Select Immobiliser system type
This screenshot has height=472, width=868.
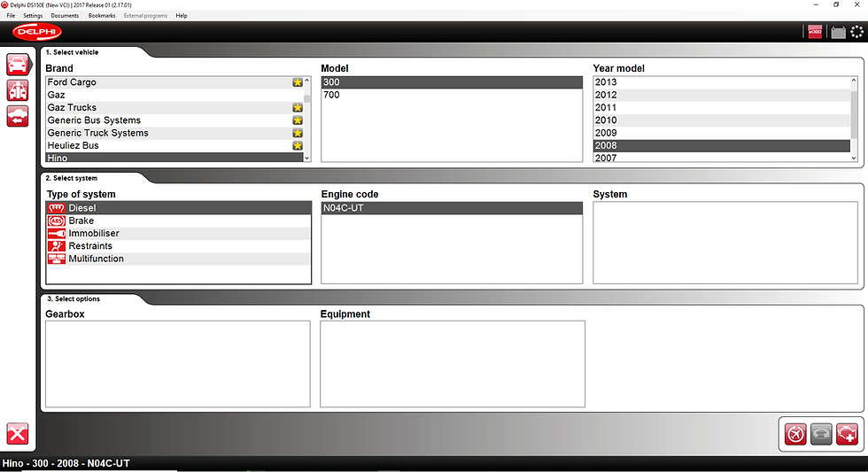[x=179, y=234]
